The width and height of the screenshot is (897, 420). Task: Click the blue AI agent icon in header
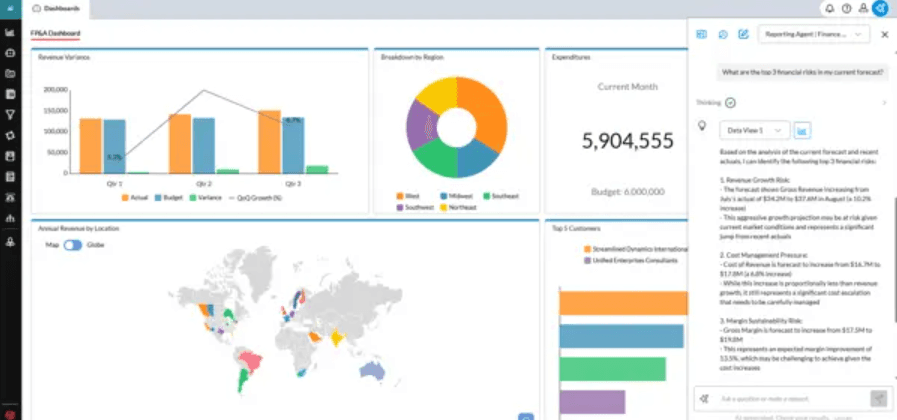880,9
